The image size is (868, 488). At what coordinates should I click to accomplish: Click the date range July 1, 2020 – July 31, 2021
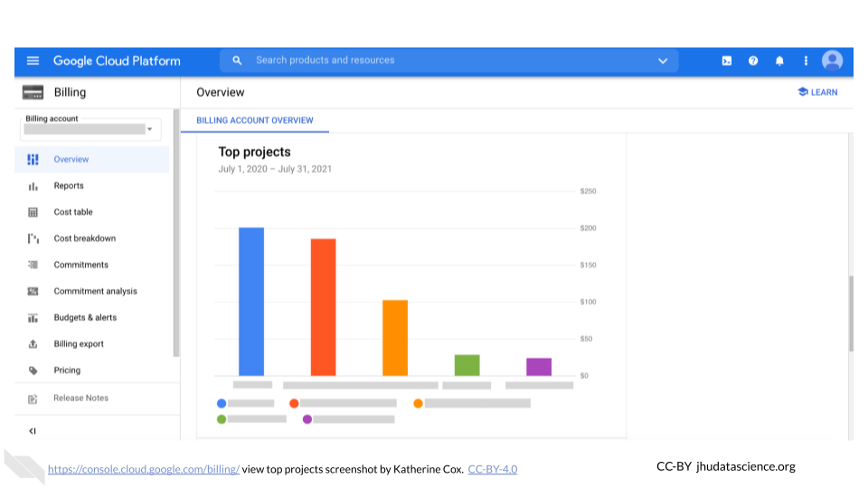point(275,169)
